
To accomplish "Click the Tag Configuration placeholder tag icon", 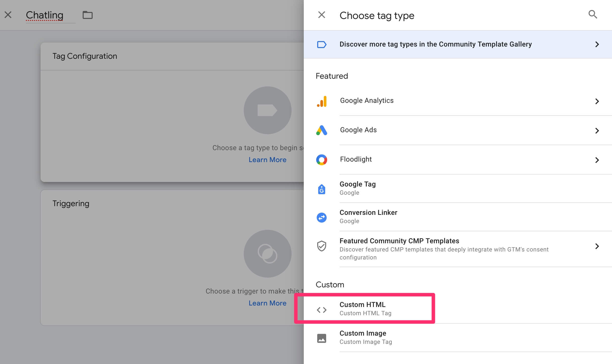I will click(267, 110).
